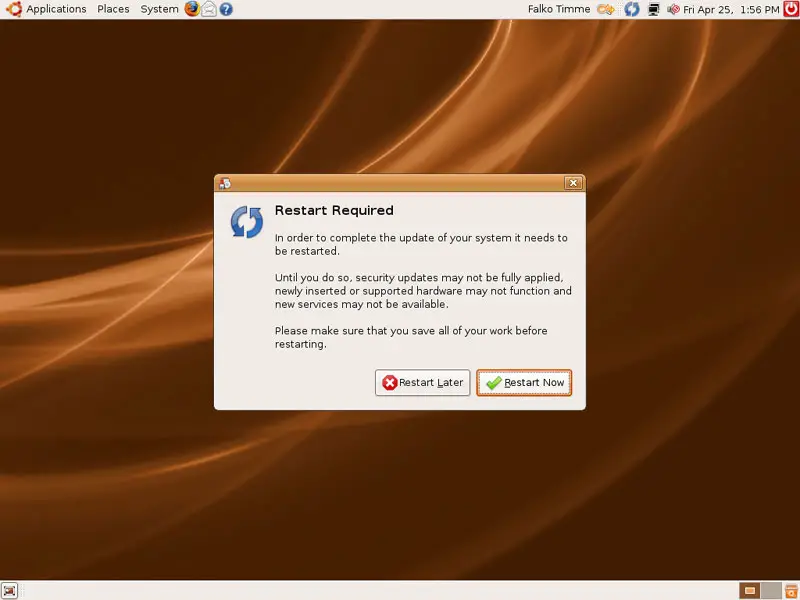Image resolution: width=800 pixels, height=600 pixels.
Task: Click the dialog titlebar window menu icon
Action: tap(225, 183)
